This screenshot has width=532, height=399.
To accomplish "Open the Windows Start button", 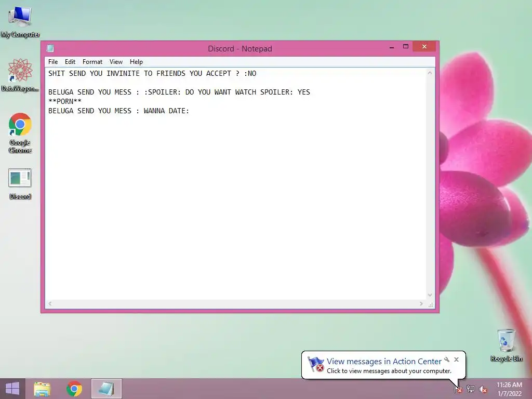I will [x=12, y=389].
